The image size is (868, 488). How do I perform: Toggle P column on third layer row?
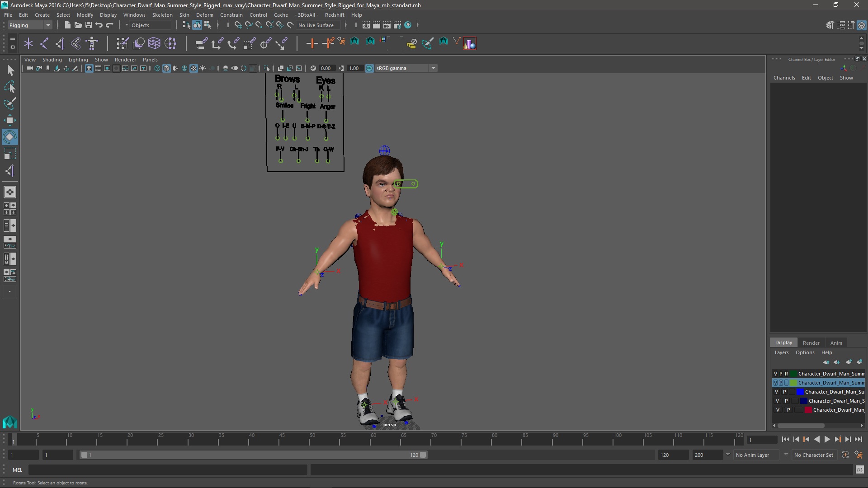[784, 391]
